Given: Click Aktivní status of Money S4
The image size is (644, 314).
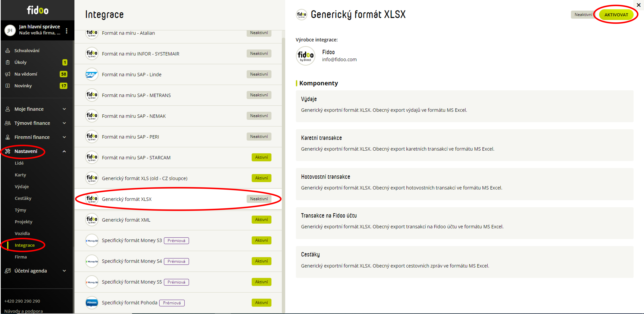Looking at the screenshot, I should point(261,261).
